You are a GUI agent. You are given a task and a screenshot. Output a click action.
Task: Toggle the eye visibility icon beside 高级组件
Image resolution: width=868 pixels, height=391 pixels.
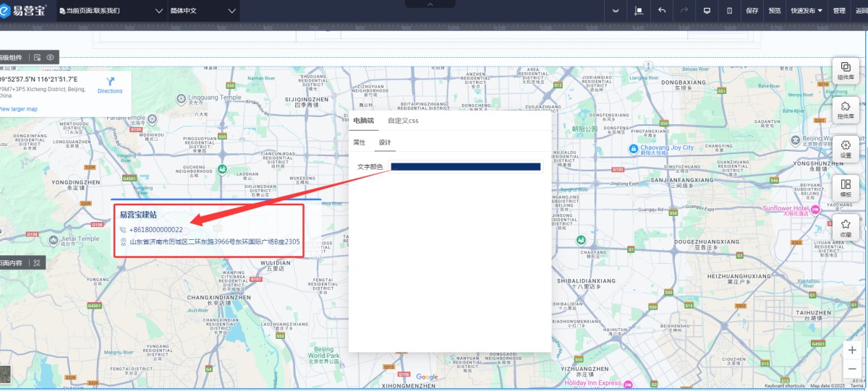tap(51, 57)
